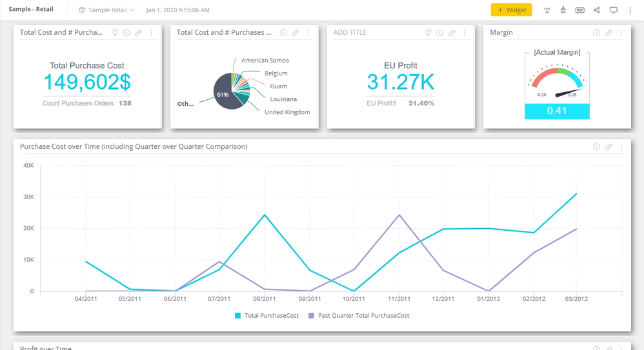Screen dimensions: 644x350
Task: Show info for Purchase Cost over Time widget
Action: click(x=596, y=147)
